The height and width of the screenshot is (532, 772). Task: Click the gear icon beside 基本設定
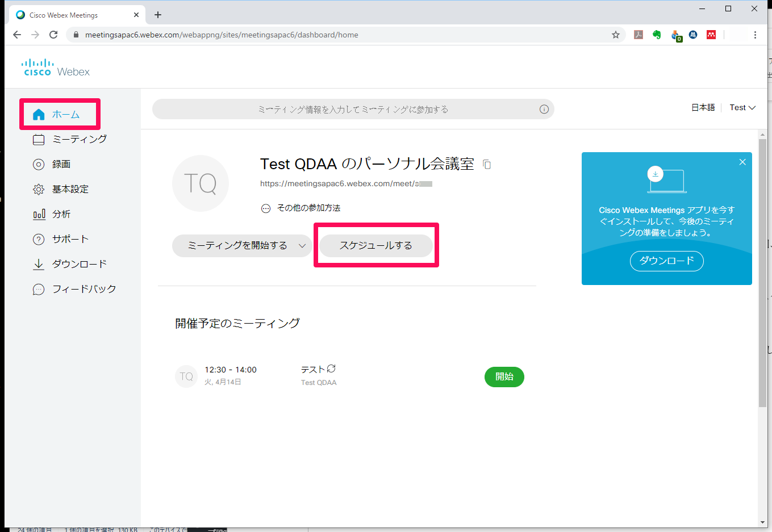click(x=39, y=190)
